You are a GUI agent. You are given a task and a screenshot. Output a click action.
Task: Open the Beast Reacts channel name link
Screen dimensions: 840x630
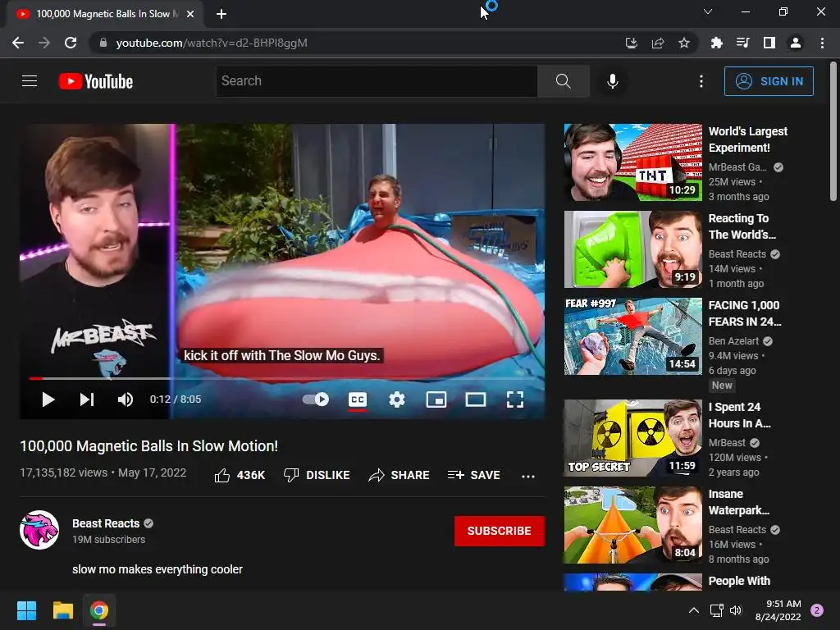pos(106,523)
